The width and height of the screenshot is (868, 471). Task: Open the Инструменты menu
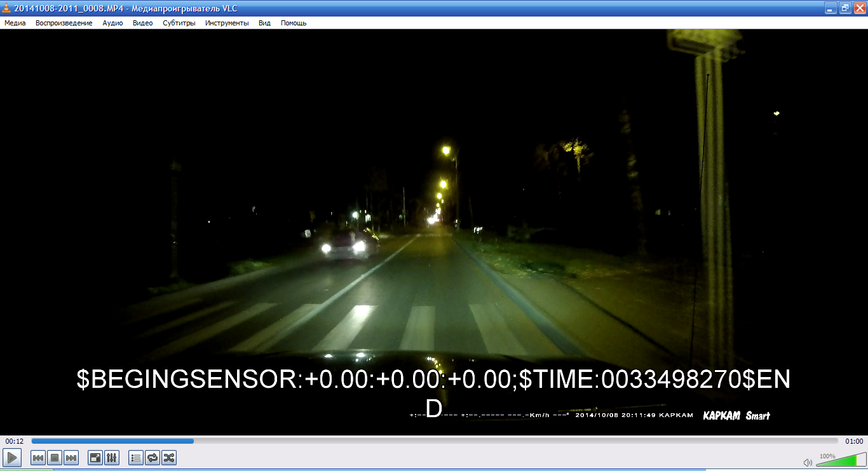click(227, 23)
